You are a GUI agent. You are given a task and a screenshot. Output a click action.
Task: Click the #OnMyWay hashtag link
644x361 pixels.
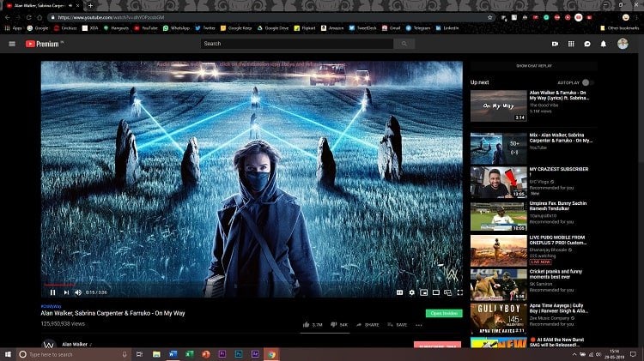point(51,306)
